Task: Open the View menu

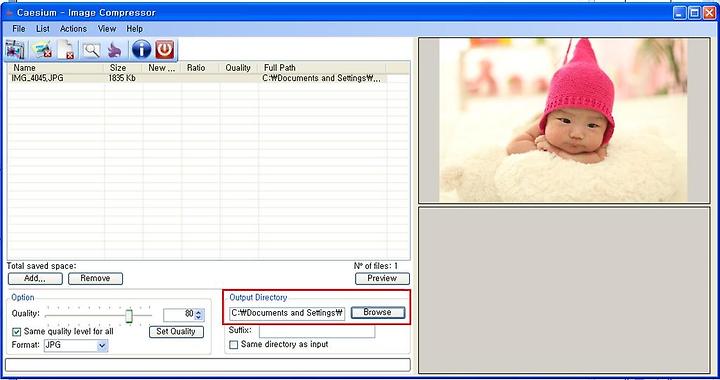Action: 107,28
